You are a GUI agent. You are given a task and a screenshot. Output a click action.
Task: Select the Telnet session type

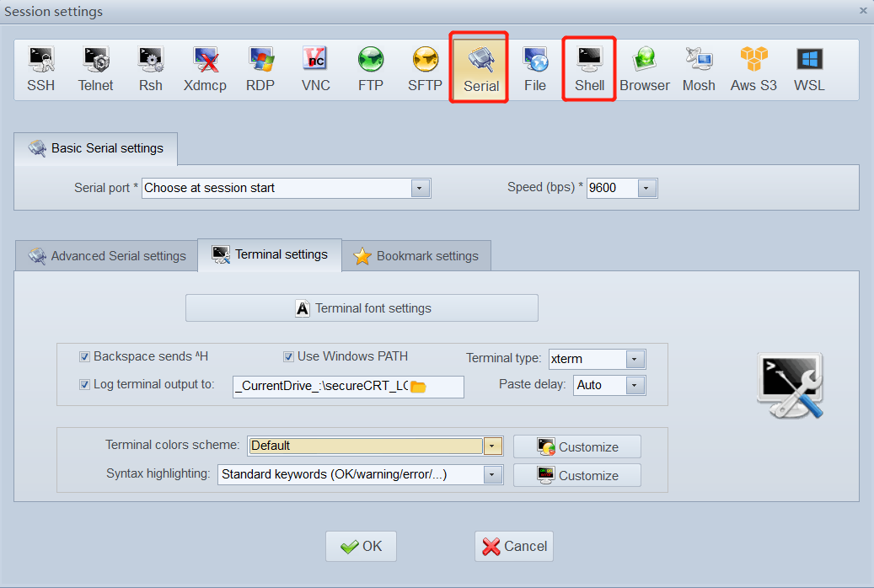(x=95, y=69)
